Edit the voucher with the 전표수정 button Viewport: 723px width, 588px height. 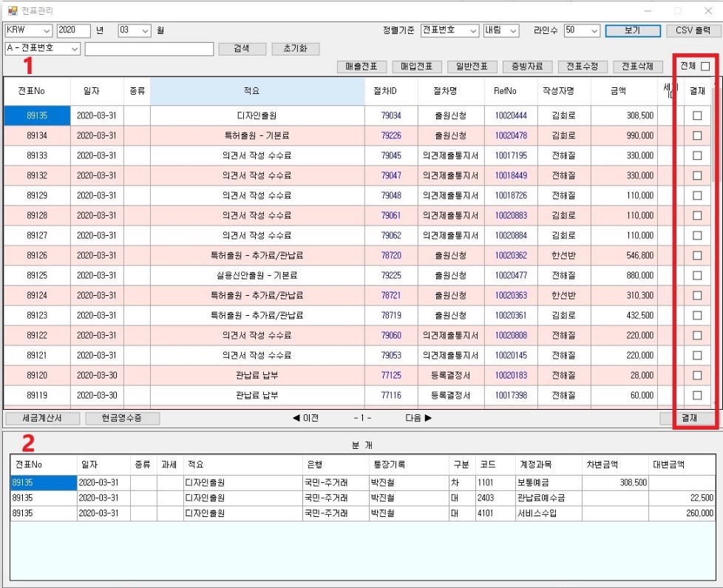(583, 67)
